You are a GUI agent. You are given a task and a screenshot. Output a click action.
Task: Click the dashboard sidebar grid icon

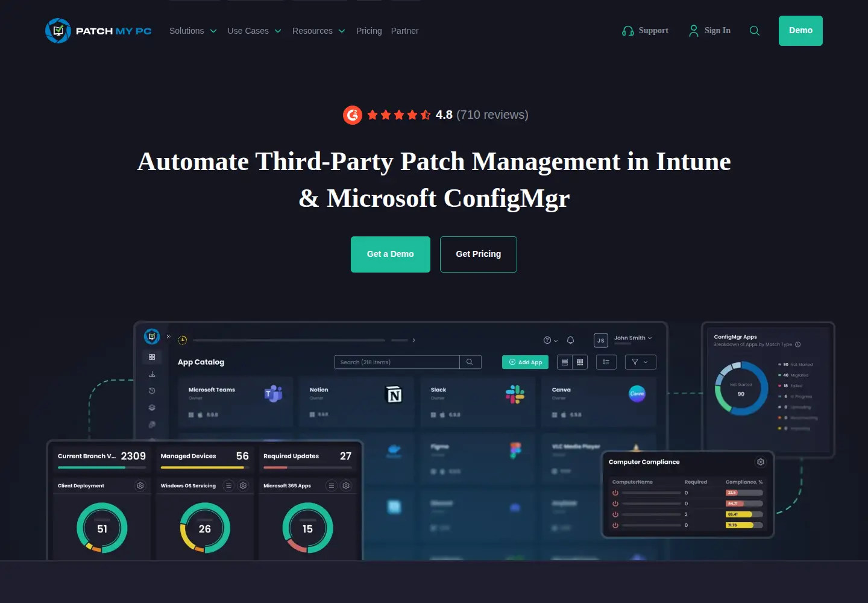click(x=152, y=357)
